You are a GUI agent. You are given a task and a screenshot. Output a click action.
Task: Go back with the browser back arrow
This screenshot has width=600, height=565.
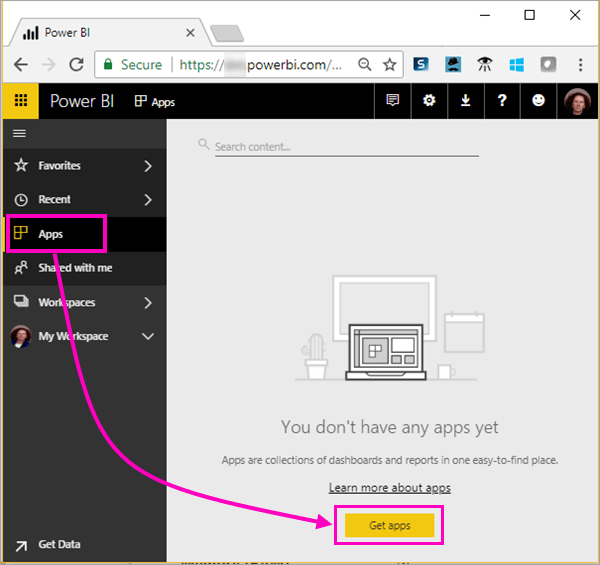point(21,65)
